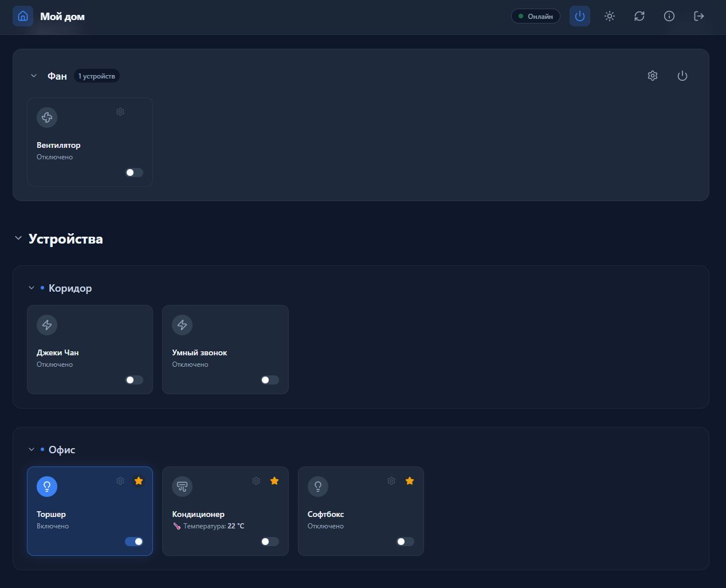This screenshot has width=726, height=588.
Task: Click the Кондиционер device name
Action: point(198,514)
